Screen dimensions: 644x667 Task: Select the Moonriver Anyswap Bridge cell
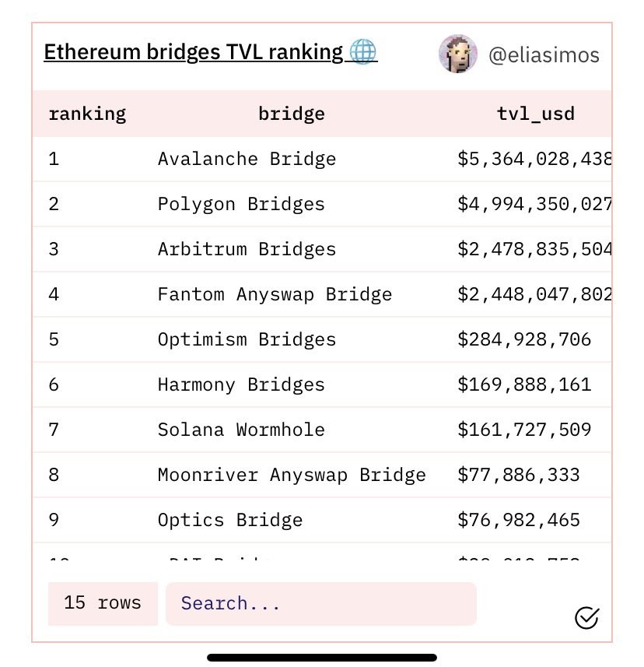pyautogui.click(x=292, y=476)
